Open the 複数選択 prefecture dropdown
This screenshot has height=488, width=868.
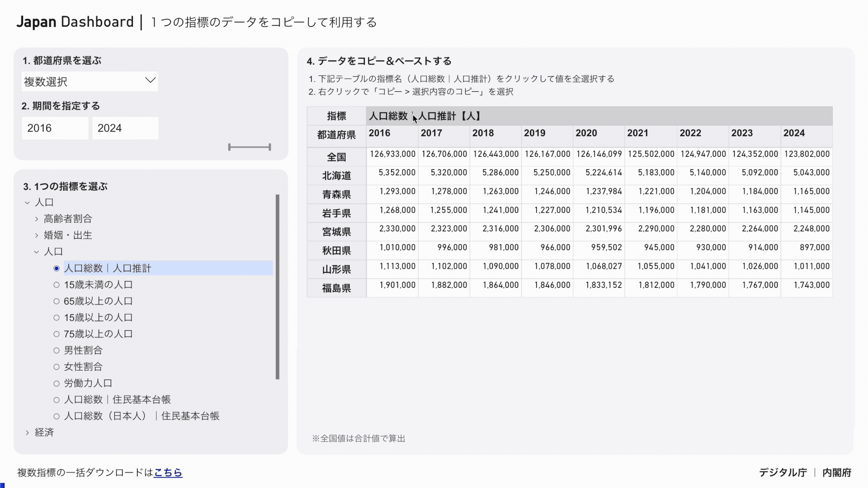click(x=90, y=81)
